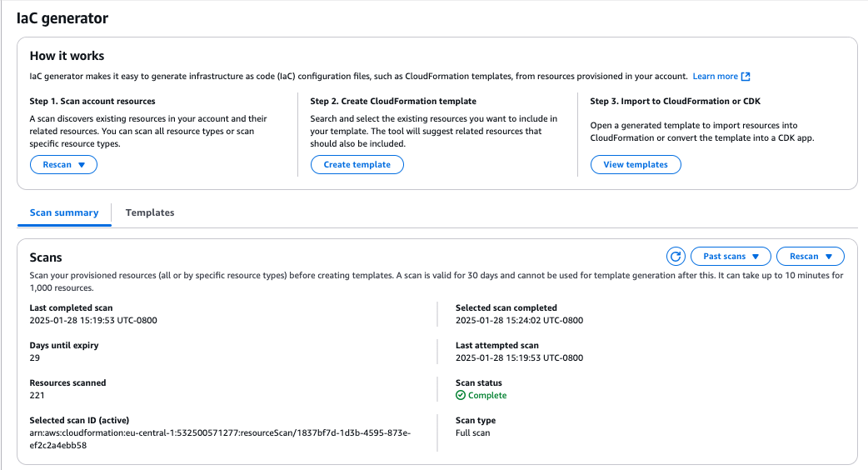Switch to the Templates tab
868x470 pixels.
point(150,212)
